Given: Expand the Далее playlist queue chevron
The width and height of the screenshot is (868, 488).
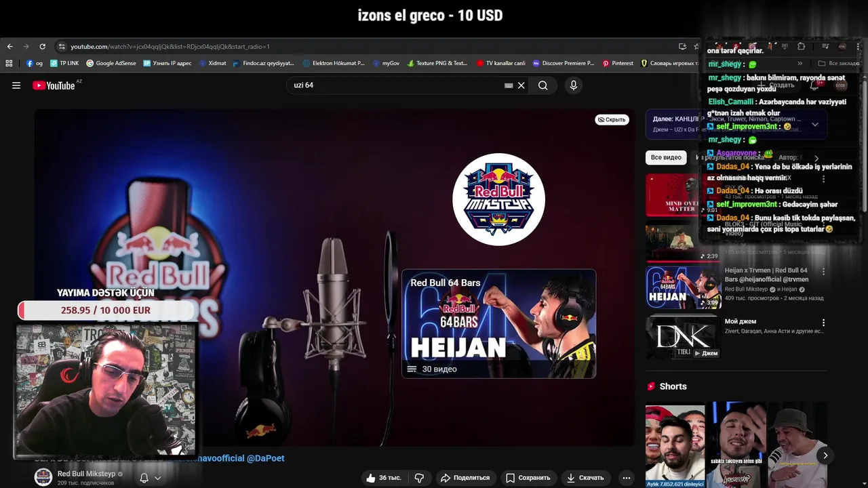Looking at the screenshot, I should pyautogui.click(x=815, y=125).
